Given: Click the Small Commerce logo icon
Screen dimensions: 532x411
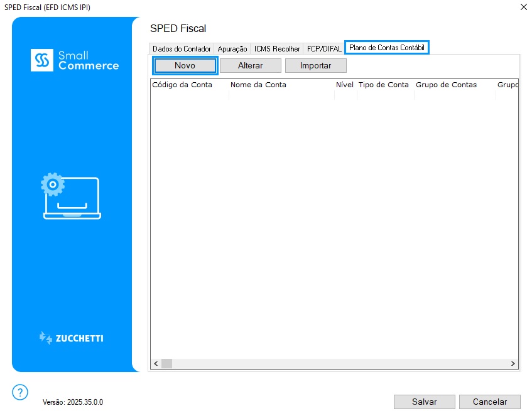Looking at the screenshot, I should coord(43,60).
